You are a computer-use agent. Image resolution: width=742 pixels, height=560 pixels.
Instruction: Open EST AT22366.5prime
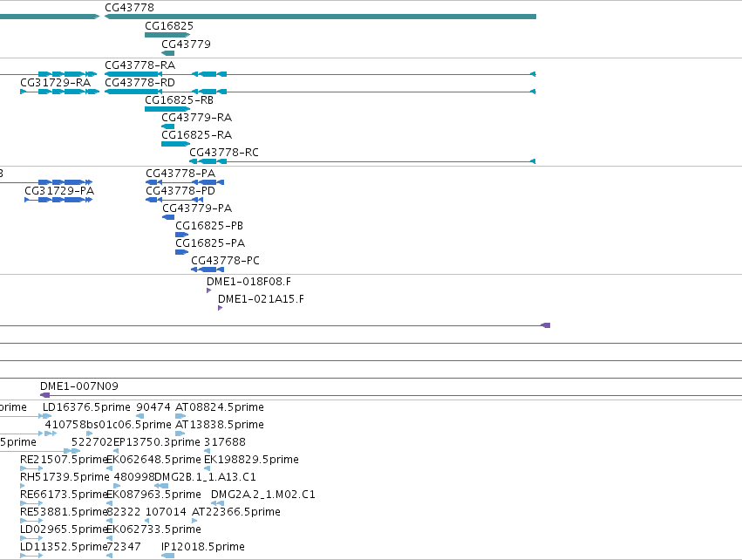(x=236, y=512)
